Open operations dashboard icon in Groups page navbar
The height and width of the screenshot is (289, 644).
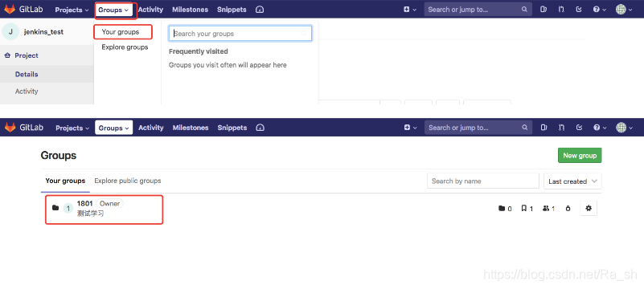click(260, 128)
